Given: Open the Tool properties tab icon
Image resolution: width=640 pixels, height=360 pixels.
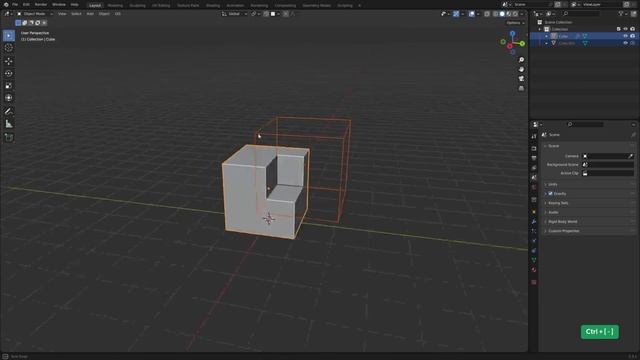Looking at the screenshot, I should (534, 136).
